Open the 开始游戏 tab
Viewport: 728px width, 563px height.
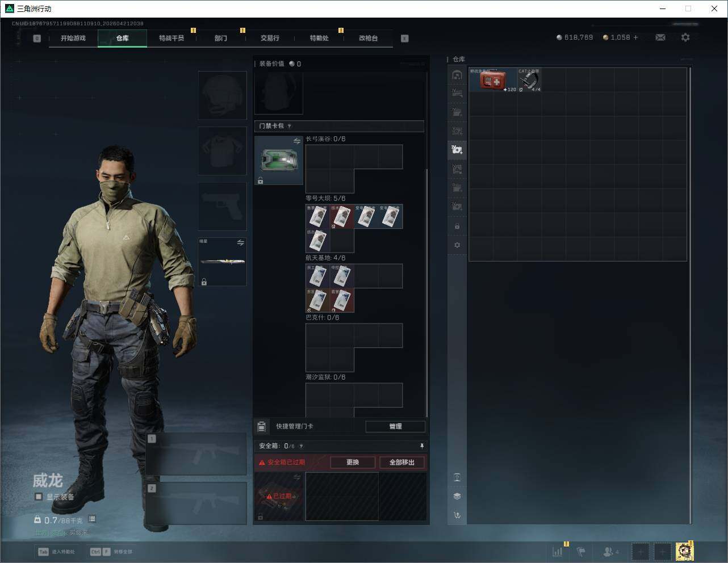tap(73, 38)
